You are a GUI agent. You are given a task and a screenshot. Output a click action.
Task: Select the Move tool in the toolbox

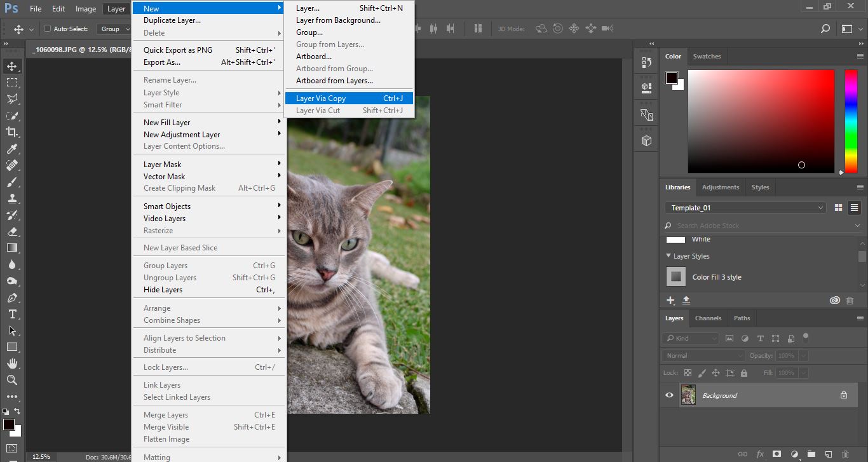(x=12, y=66)
